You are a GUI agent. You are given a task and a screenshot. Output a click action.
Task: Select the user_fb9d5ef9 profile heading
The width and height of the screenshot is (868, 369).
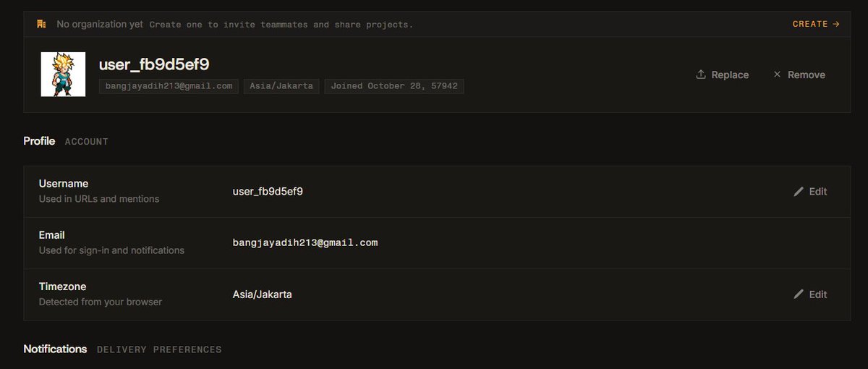point(154,64)
